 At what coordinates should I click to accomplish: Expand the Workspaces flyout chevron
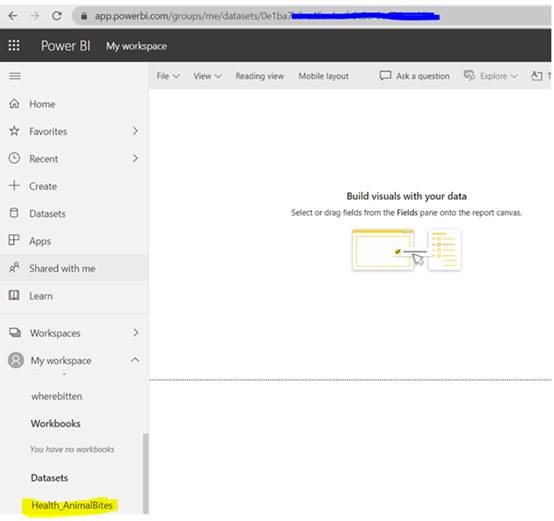click(x=136, y=332)
